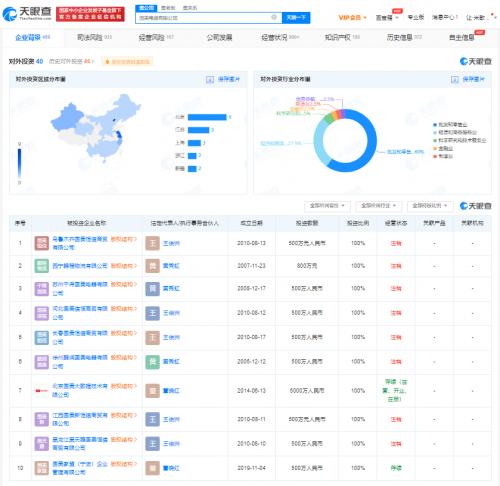This screenshot has width=500, height=486.
Task: Switch to the 公司发展 tab
Action: pos(219,37)
